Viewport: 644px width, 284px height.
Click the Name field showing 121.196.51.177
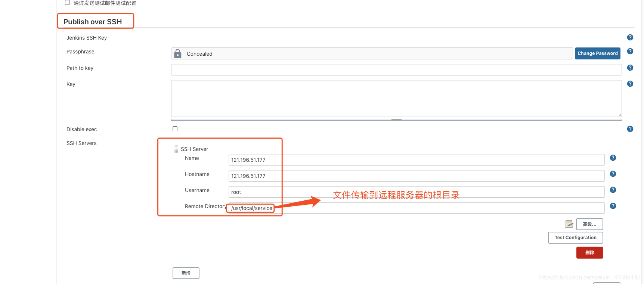click(417, 160)
